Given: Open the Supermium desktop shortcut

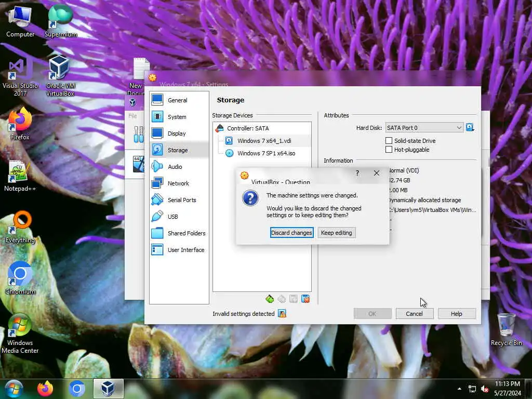Looking at the screenshot, I should tap(61, 21).
